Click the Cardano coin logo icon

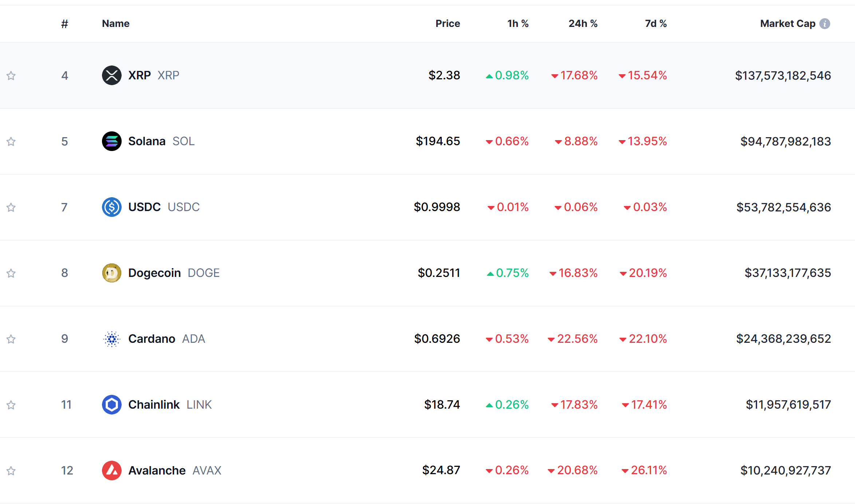(x=112, y=339)
